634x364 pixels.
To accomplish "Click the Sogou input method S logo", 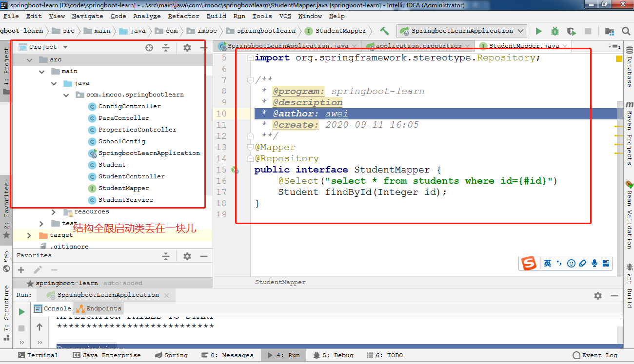I will pyautogui.click(x=529, y=264).
